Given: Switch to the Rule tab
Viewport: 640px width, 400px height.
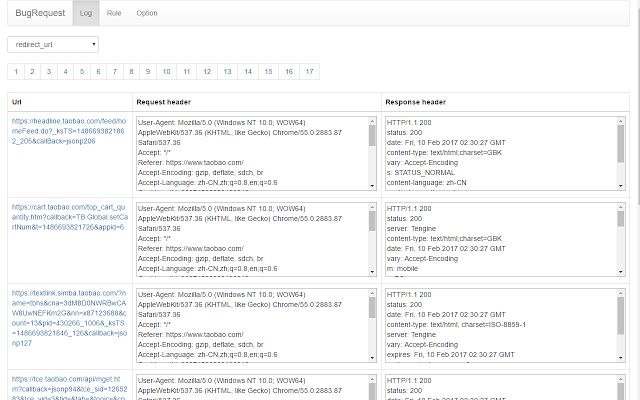Looking at the screenshot, I should coord(114,13).
